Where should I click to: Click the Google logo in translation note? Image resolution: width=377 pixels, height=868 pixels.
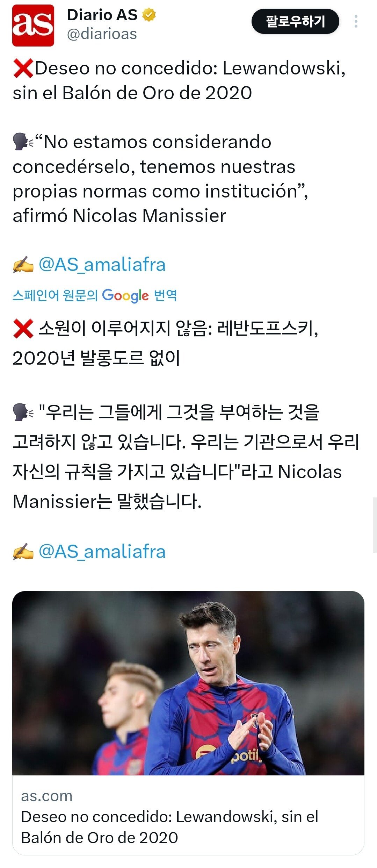coord(125,296)
